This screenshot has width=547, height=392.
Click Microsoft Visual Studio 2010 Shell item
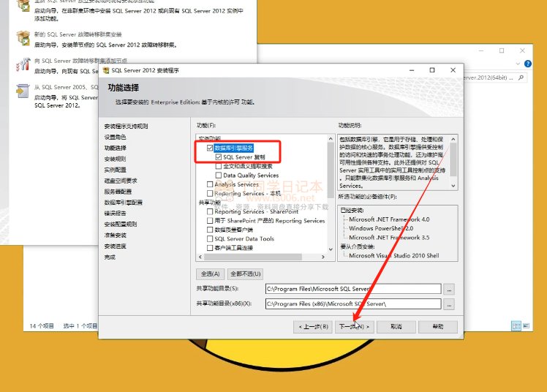pyautogui.click(x=394, y=255)
